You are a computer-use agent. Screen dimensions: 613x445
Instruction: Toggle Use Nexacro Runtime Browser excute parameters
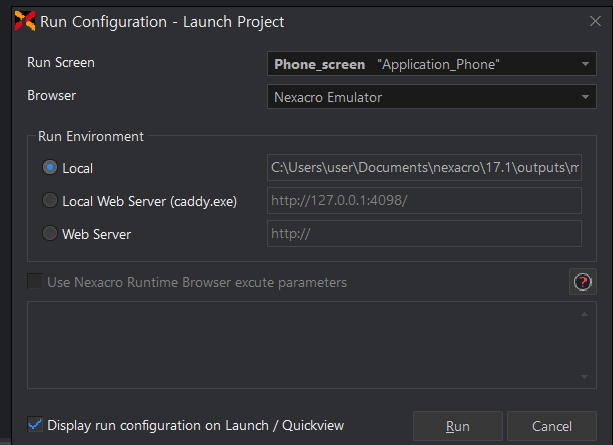pos(35,282)
